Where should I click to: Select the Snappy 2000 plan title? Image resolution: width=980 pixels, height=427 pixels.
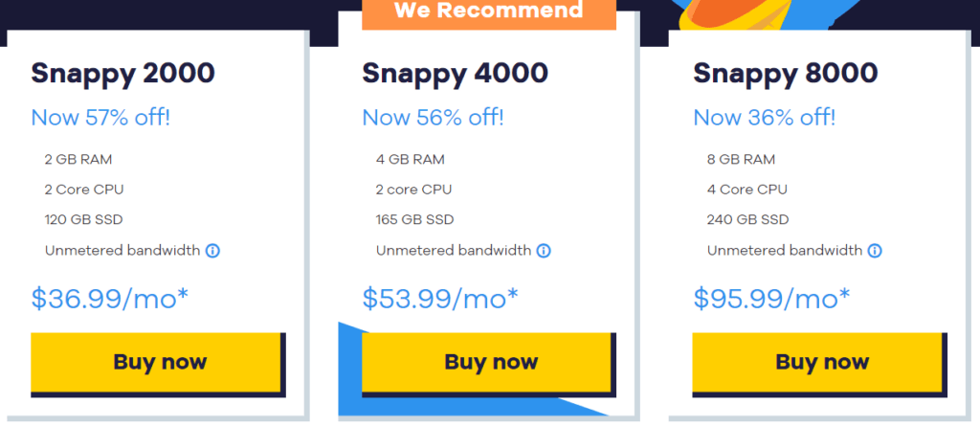pyautogui.click(x=122, y=73)
